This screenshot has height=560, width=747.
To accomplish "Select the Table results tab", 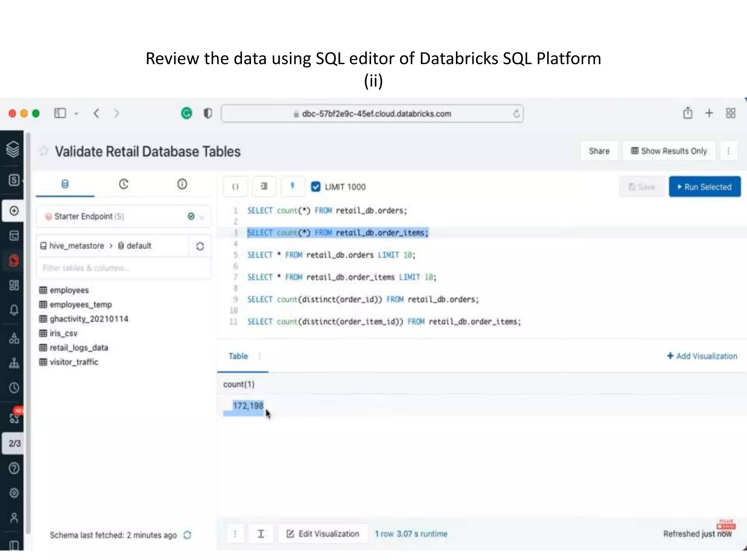I will [x=238, y=356].
